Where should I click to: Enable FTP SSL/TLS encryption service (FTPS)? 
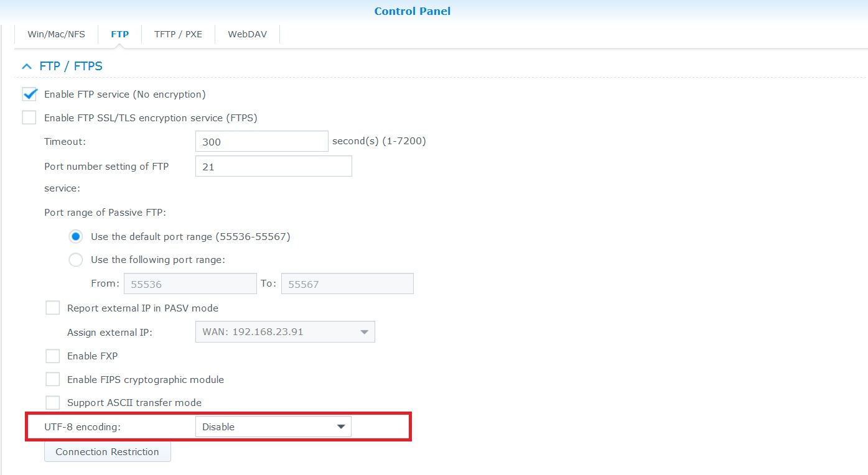(29, 118)
